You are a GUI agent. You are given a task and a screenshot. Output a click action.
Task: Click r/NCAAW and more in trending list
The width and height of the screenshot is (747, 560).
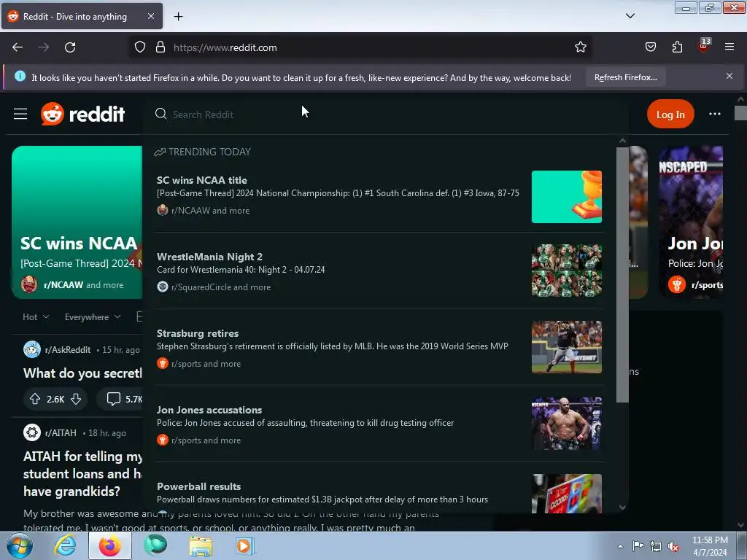point(210,211)
